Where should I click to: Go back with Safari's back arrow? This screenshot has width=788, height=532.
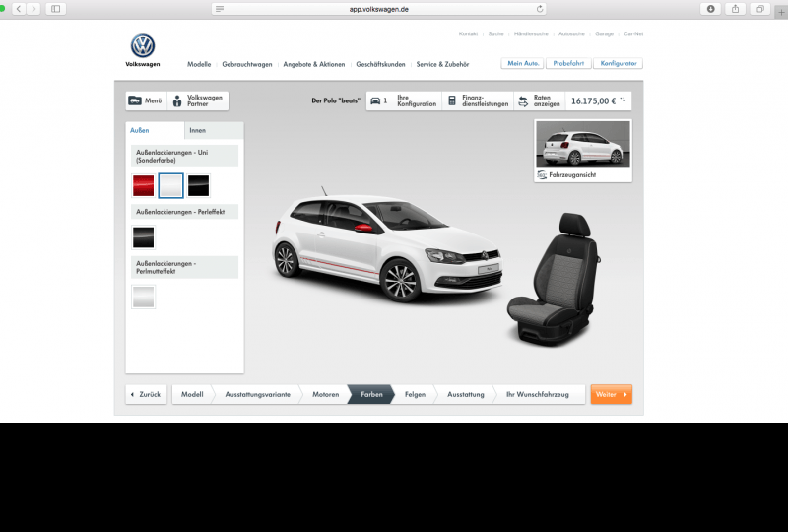tap(19, 9)
